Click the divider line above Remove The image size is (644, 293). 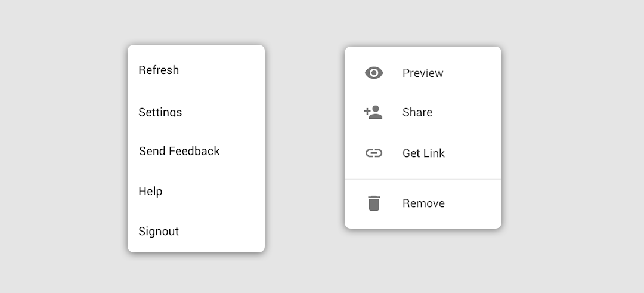[x=423, y=179]
